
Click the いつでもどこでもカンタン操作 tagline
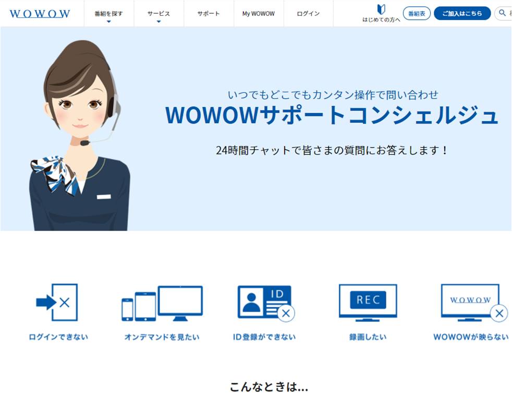[333, 95]
